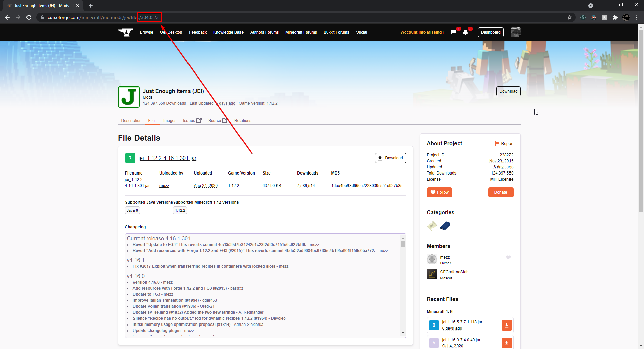Viewport: 644px width, 349px height.
Task: Click the blue book category icon
Action: 445,226
